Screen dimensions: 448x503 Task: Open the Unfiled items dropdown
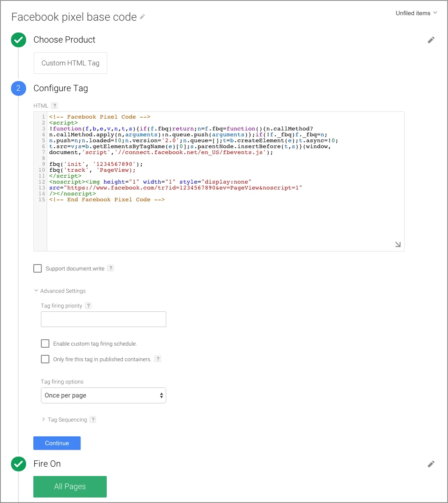[416, 13]
